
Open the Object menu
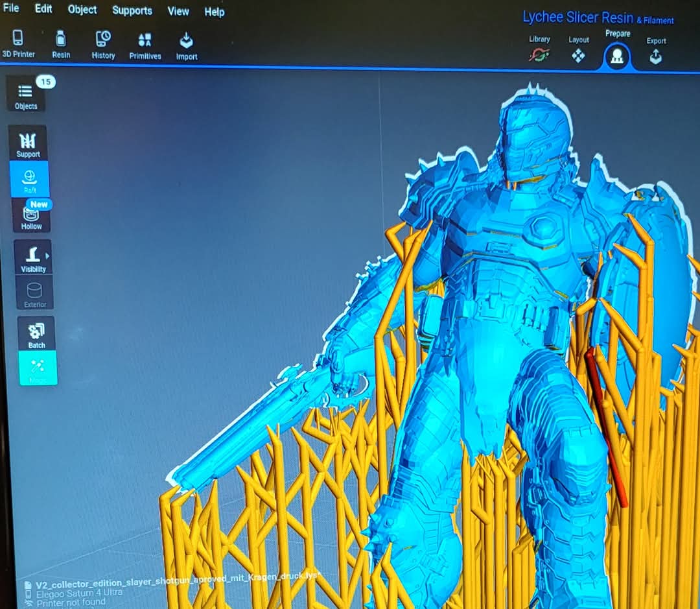point(82,10)
